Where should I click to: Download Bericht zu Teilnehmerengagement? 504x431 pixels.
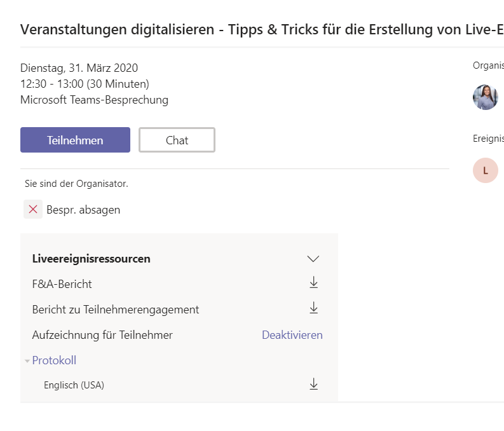point(314,308)
